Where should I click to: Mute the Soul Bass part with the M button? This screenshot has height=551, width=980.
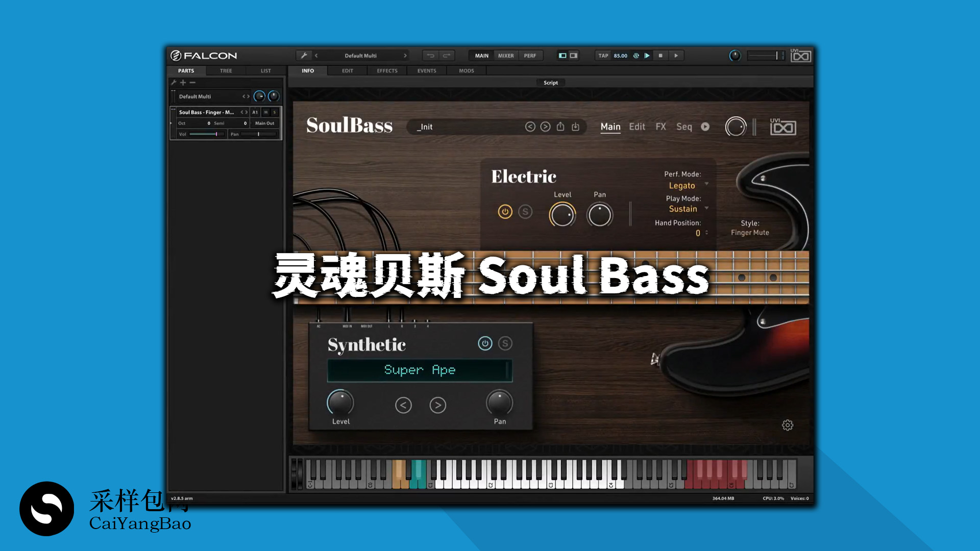coord(265,112)
